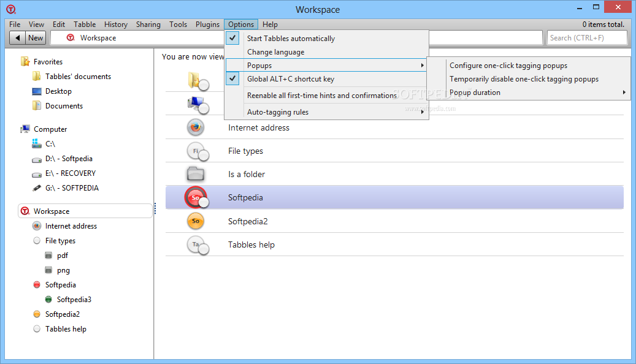Click the back arrow navigation button
The height and width of the screenshot is (364, 636).
coord(17,38)
